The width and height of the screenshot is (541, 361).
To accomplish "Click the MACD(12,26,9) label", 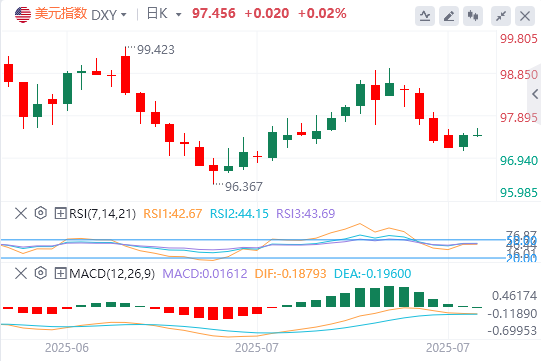I will [x=112, y=274].
